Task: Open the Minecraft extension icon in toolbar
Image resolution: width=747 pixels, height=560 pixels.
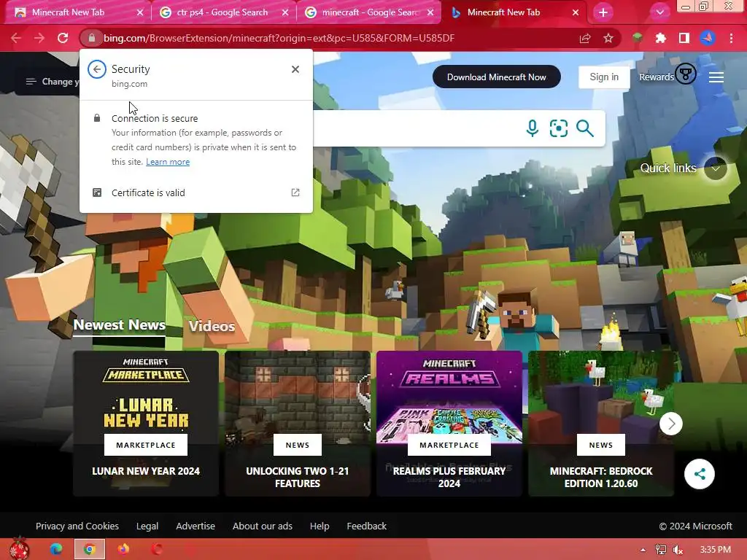Action: (637, 38)
